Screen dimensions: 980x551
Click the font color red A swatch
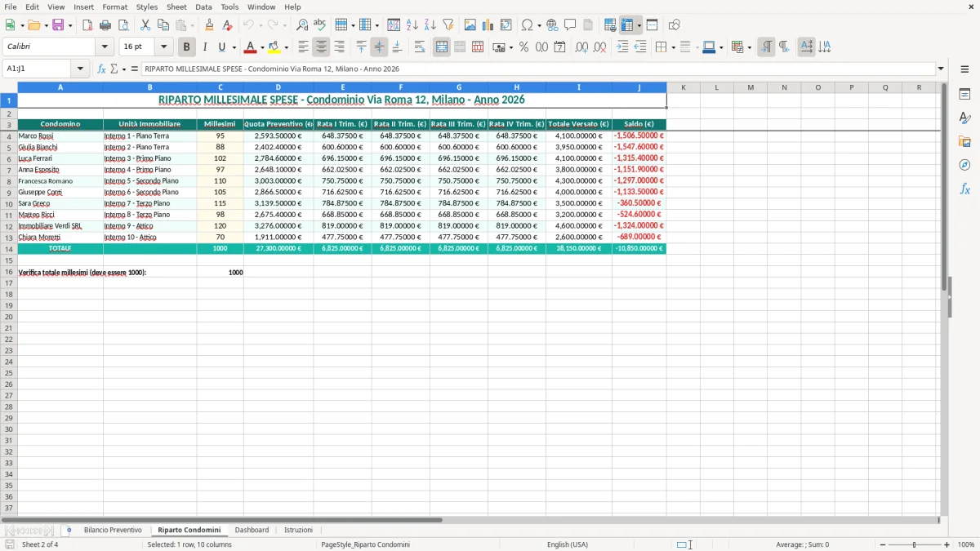251,47
